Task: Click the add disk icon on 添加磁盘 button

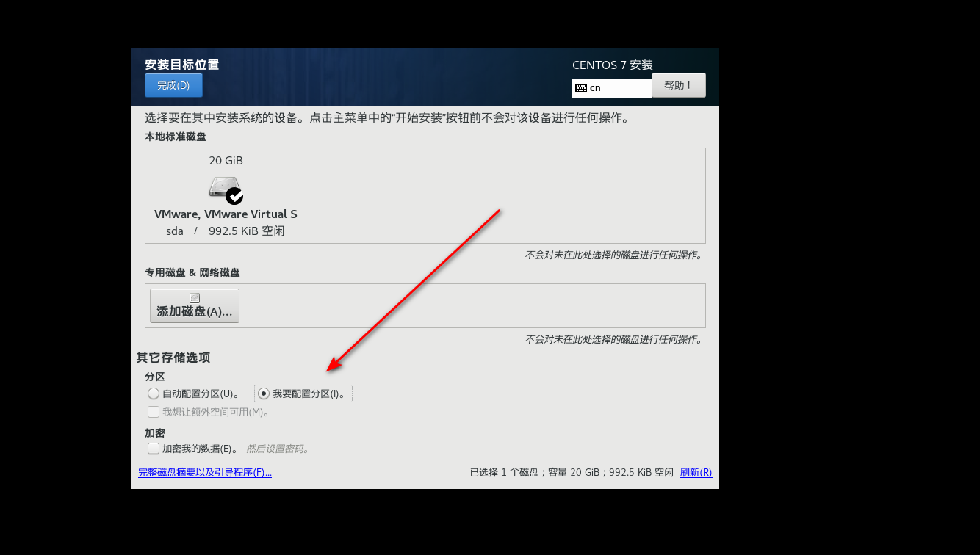Action: coord(194,297)
